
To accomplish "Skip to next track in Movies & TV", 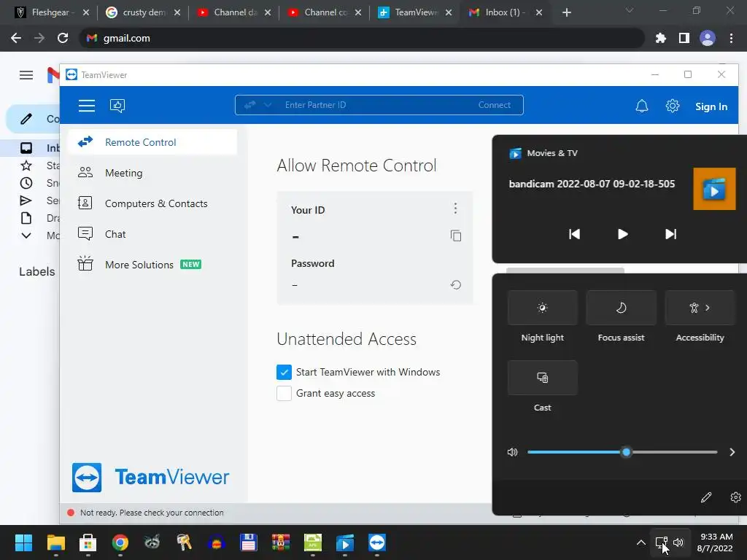I will click(x=671, y=234).
